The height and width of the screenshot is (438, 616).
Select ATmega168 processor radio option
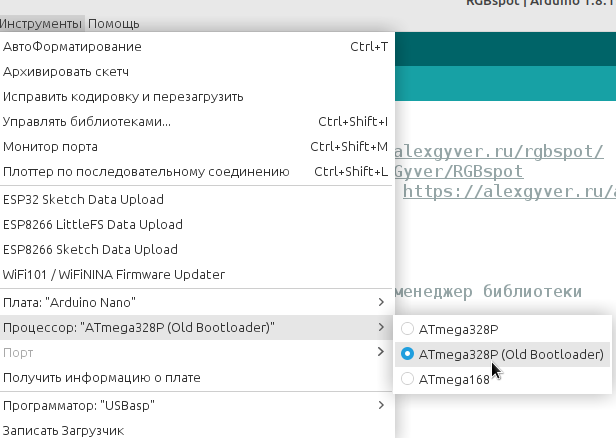click(502, 379)
